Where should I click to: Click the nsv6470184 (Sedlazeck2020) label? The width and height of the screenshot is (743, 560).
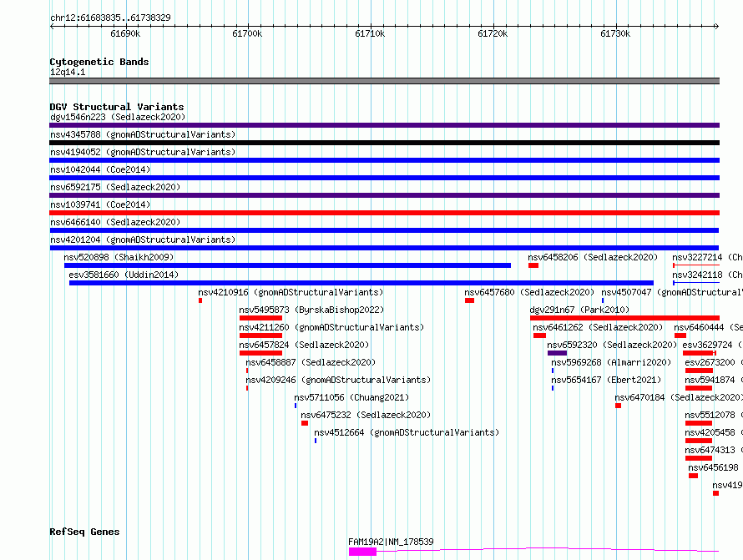[x=678, y=397]
